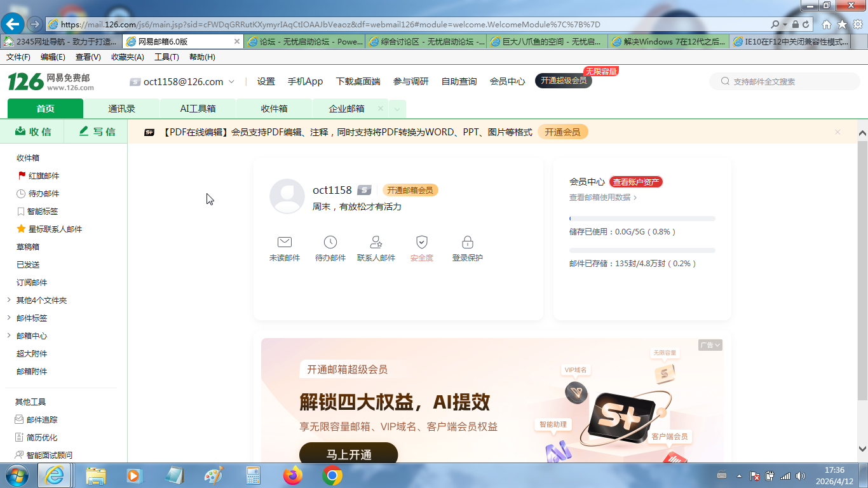Expand the account dropdown next to oct1158@126.com
Image resolution: width=868 pixels, height=488 pixels.
click(x=232, y=82)
